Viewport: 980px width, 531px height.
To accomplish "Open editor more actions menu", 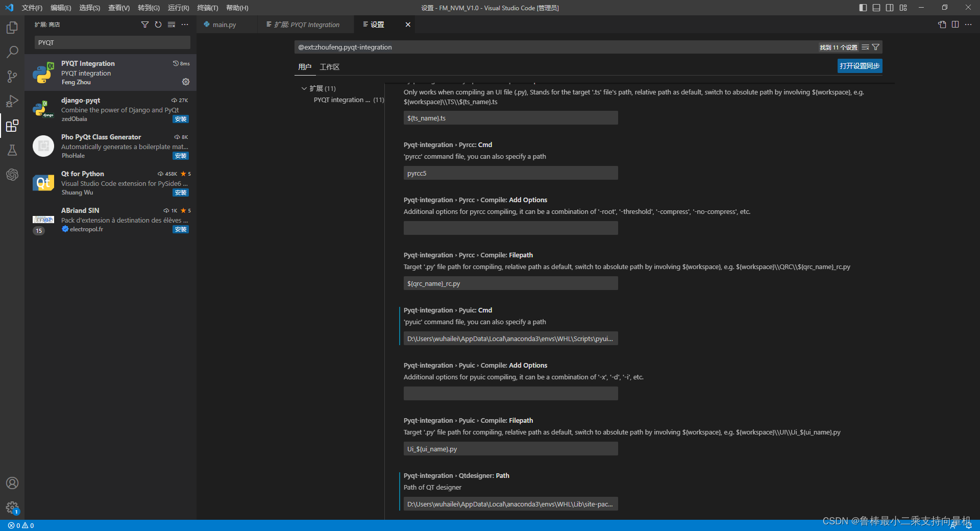I will [x=968, y=25].
